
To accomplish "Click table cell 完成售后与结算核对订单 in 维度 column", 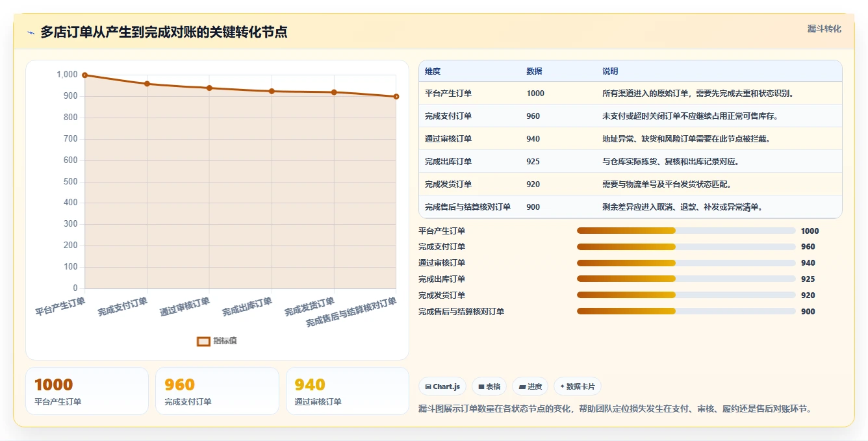I will (468, 207).
